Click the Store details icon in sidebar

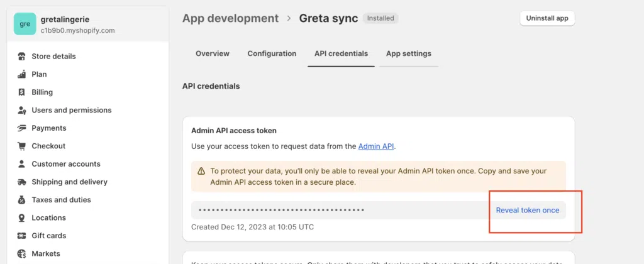21,57
